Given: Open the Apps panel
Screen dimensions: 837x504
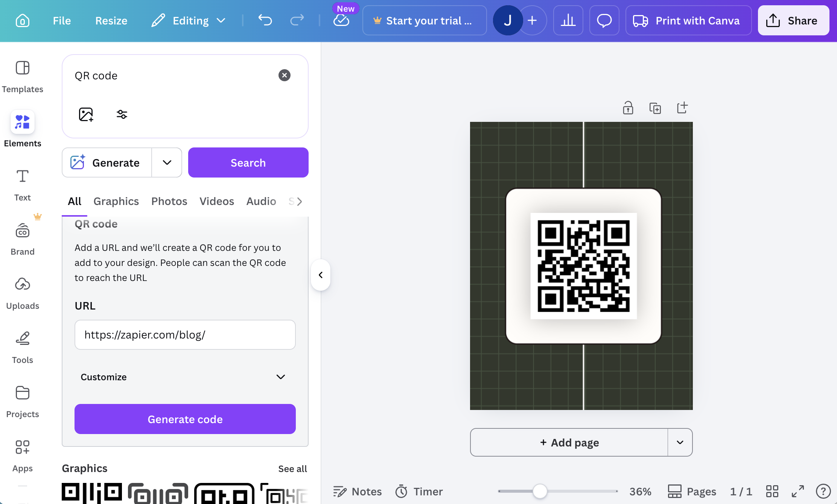Looking at the screenshot, I should point(22,454).
